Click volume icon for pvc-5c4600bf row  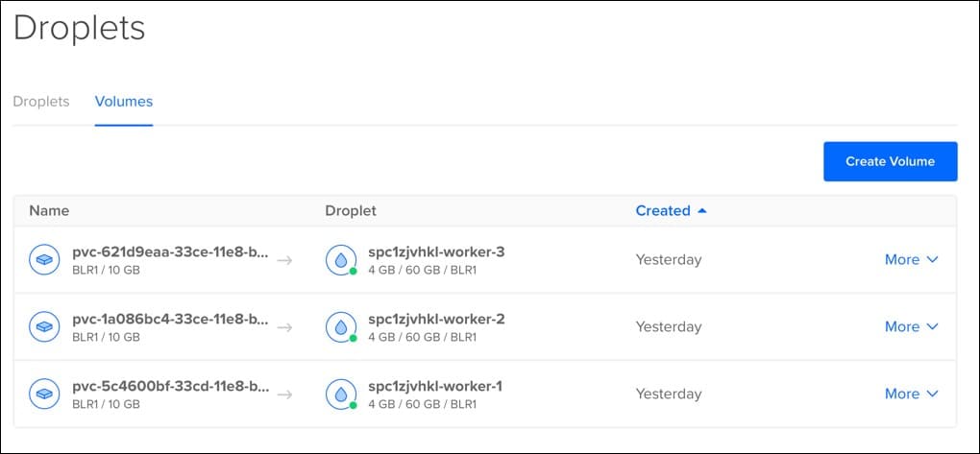(44, 394)
